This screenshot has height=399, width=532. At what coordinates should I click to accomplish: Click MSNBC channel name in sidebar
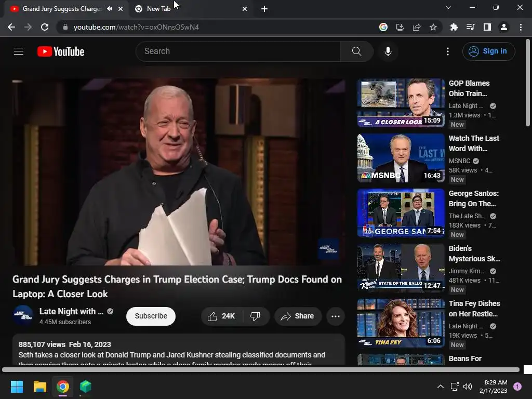click(x=459, y=161)
